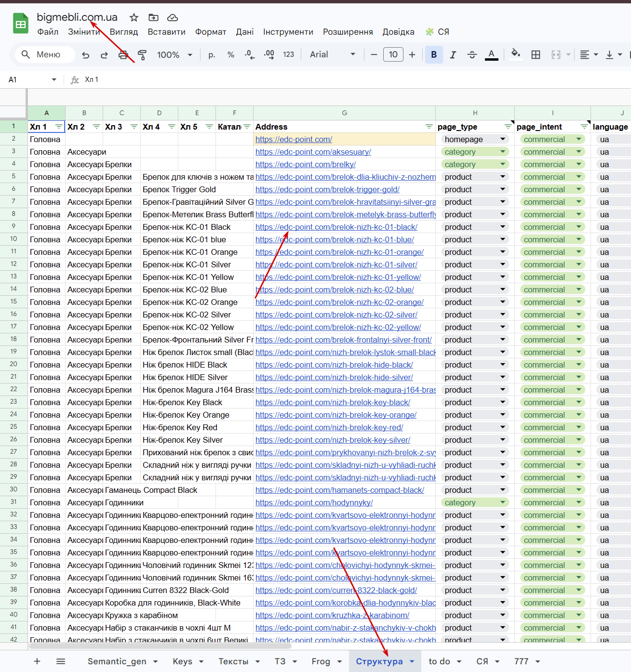Image resolution: width=631 pixels, height=672 pixels.
Task: Open the Вигляд menu
Action: click(x=124, y=32)
